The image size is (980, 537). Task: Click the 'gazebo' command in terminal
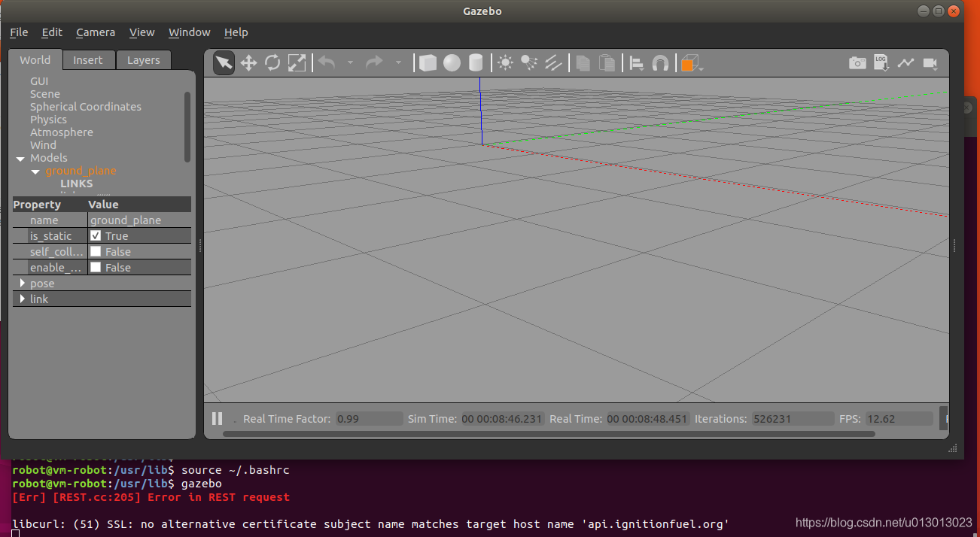pyautogui.click(x=202, y=484)
